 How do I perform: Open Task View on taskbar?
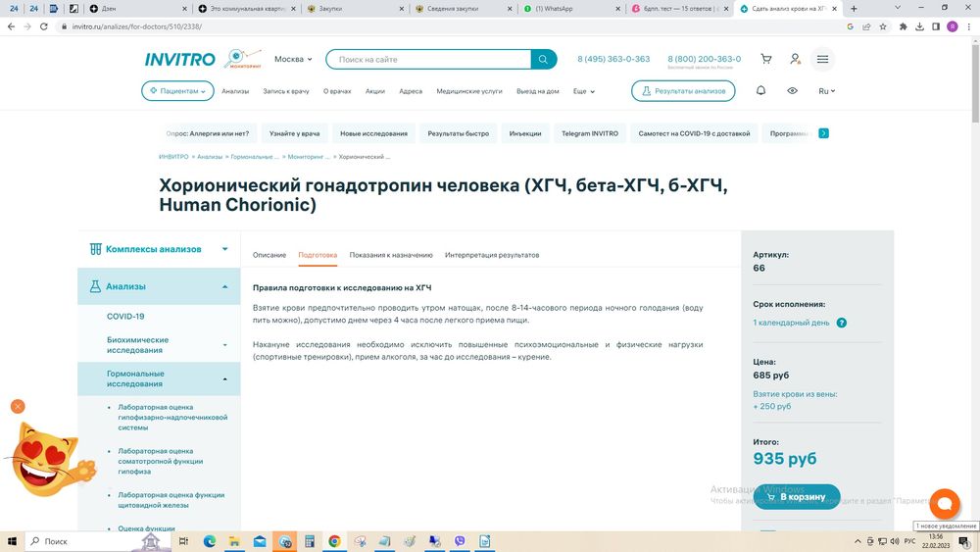[x=183, y=541]
